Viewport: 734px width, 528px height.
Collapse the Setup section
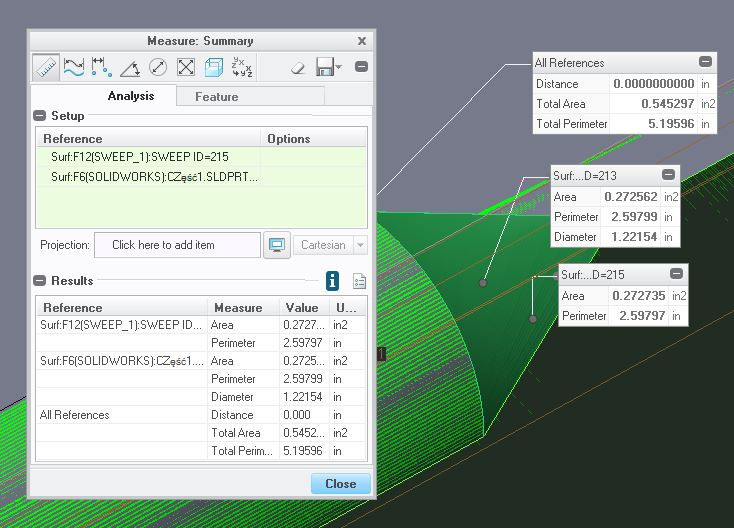pyautogui.click(x=40, y=116)
